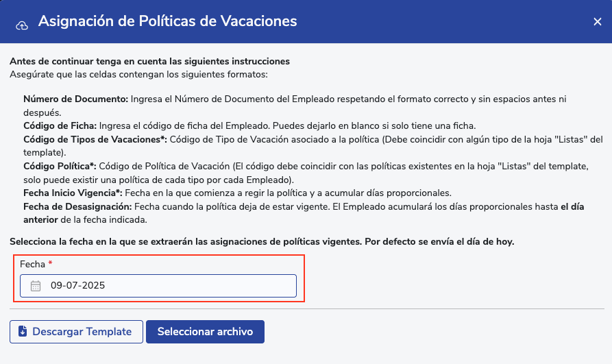
Task: Close the Asignación de Políticas dialog
Action: tap(597, 22)
